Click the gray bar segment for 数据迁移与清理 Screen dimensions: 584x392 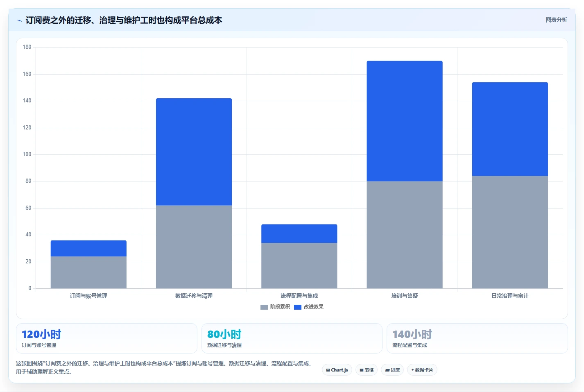(194, 247)
